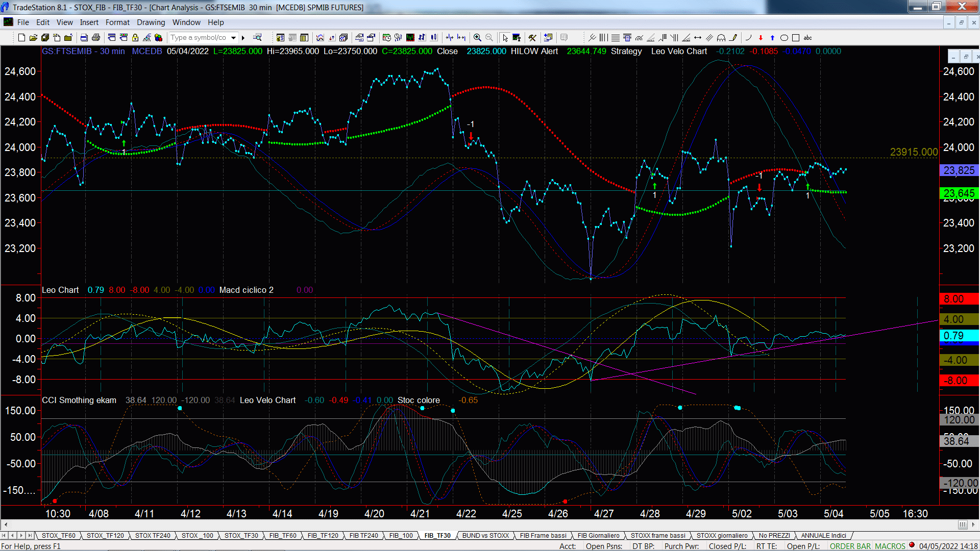Click the chart text T icon
The height and width of the screenshot is (551, 980).
[517, 38]
